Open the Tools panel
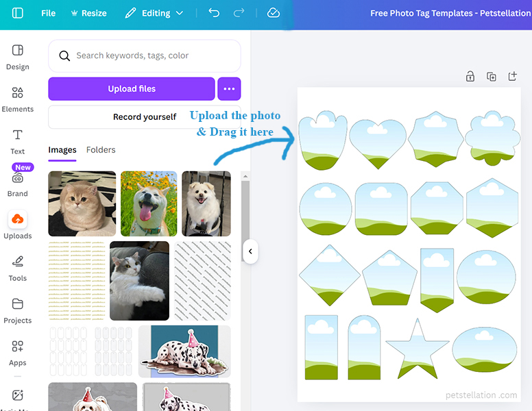 pyautogui.click(x=18, y=268)
